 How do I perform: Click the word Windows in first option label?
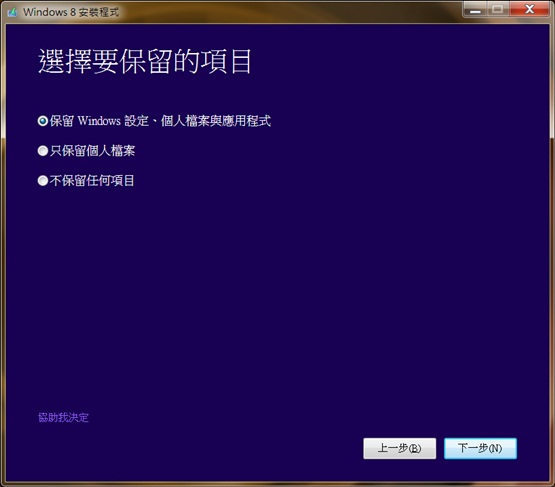click(x=99, y=121)
